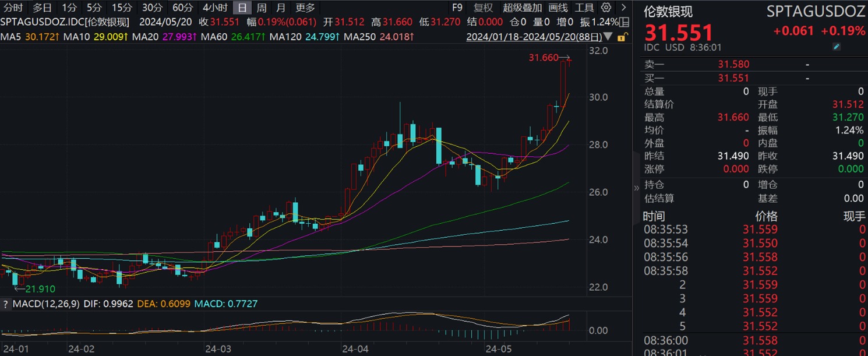Expand toolbar with right chevron
Image resolution: width=868 pixels, height=356 pixels.
623,8
